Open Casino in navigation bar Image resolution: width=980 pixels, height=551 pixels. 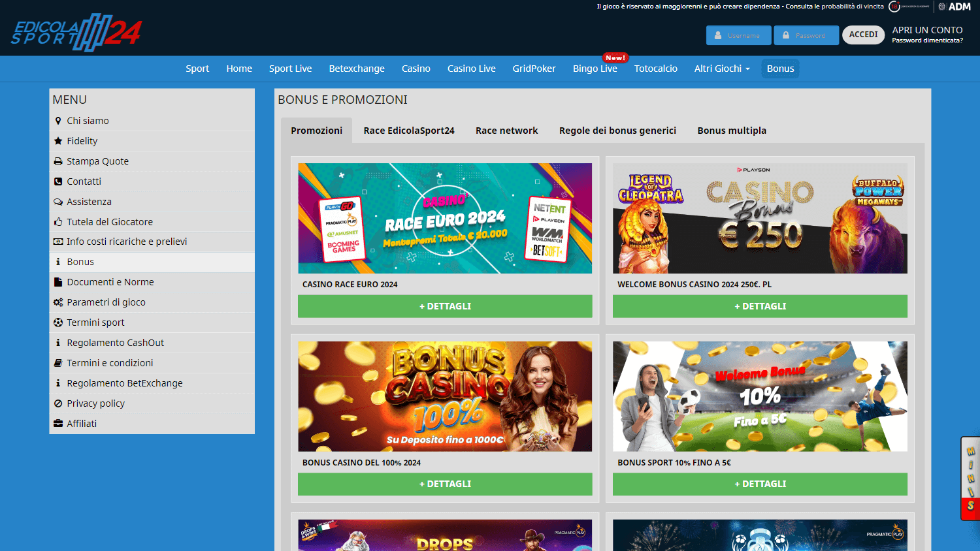point(416,69)
